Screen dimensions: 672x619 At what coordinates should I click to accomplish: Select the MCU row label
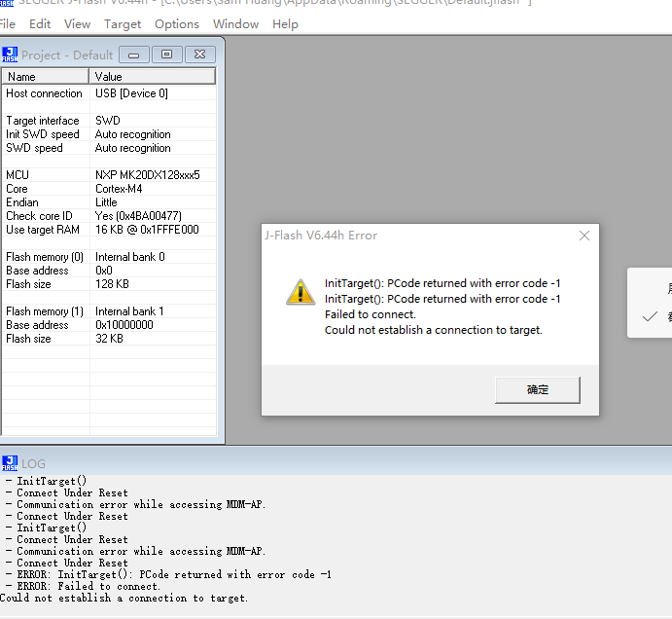pos(18,175)
